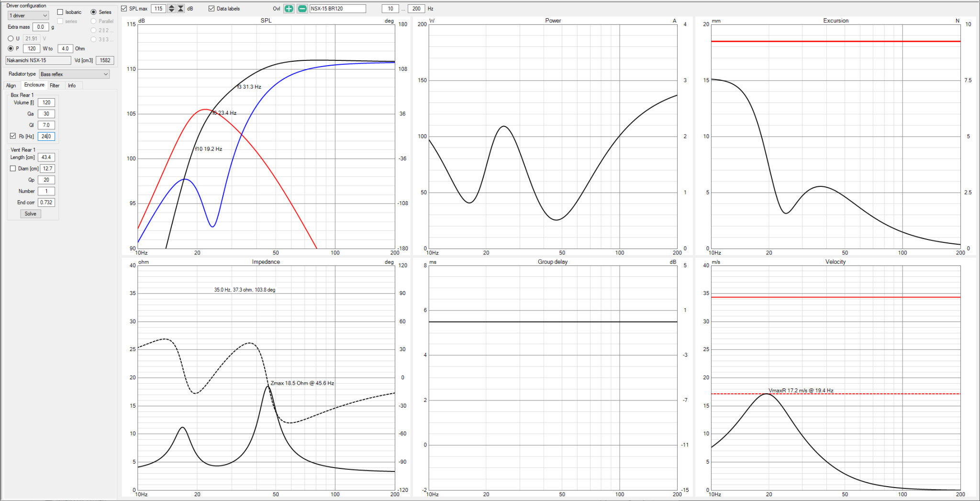The height and width of the screenshot is (501, 980).
Task: Click the Extra mass input field
Action: pyautogui.click(x=41, y=27)
